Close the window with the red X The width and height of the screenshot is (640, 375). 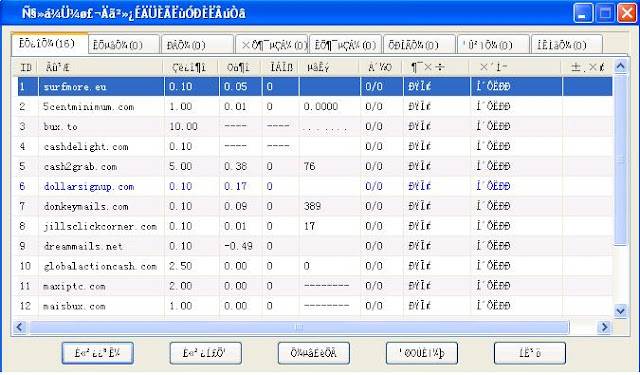pos(627,13)
